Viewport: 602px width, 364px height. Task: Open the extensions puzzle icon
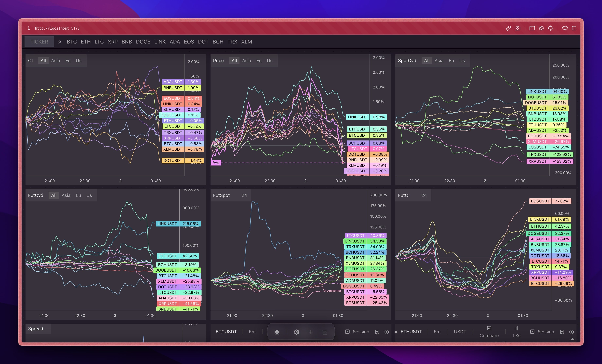coord(565,28)
